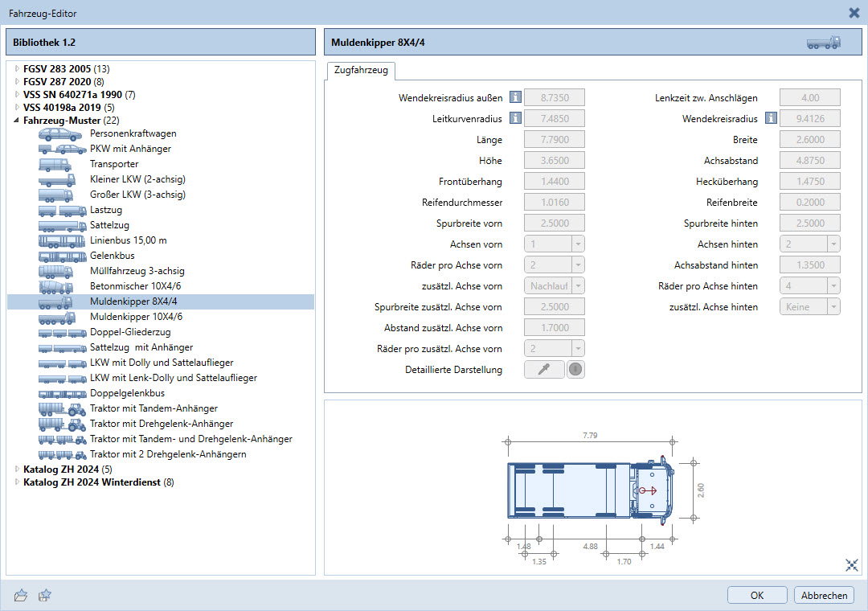Click the favorite library star icon
Image resolution: width=868 pixels, height=611 pixels.
pos(46,596)
